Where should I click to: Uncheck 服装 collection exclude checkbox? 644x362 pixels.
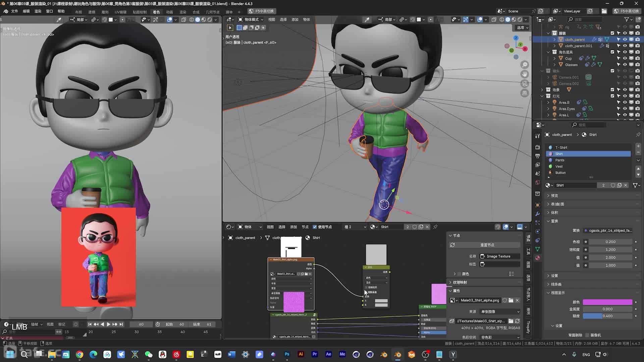(612, 33)
